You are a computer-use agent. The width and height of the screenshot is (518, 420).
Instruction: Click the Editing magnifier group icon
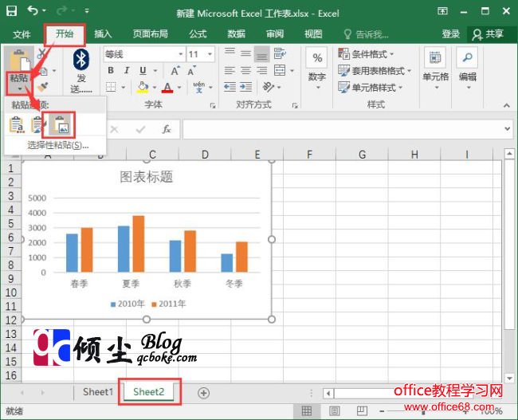468,68
